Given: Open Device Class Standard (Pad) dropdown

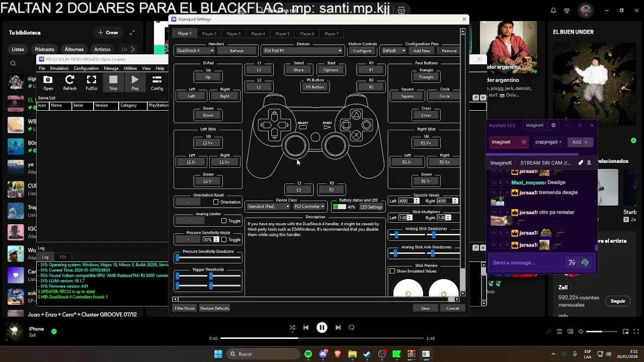Looking at the screenshot, I should 268,207.
